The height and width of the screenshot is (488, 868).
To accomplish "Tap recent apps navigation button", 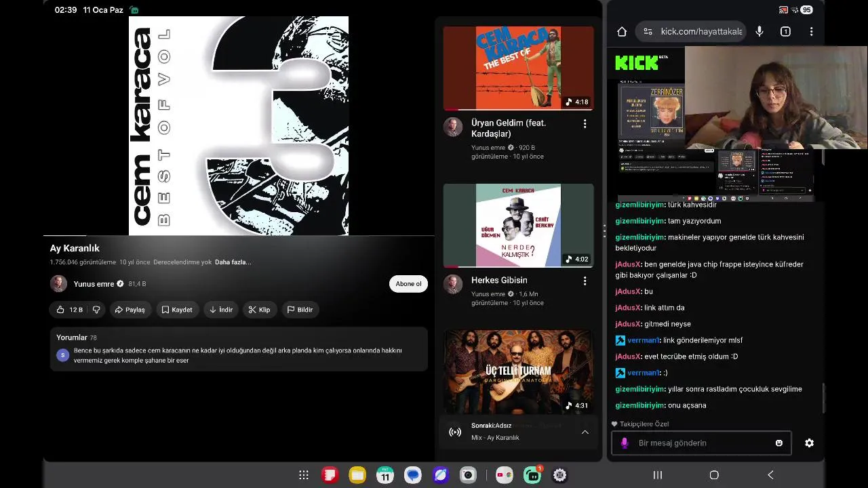I will click(x=657, y=475).
